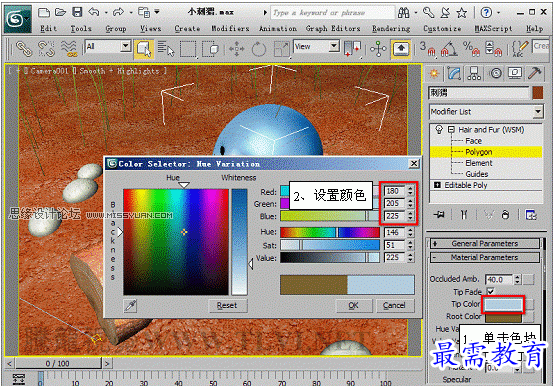
Task: Open the Utilities hammer panel tab
Action: pyautogui.click(x=535, y=73)
